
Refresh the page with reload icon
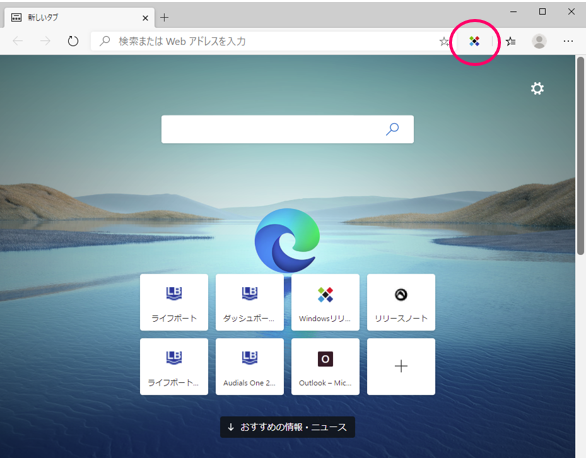click(x=73, y=41)
